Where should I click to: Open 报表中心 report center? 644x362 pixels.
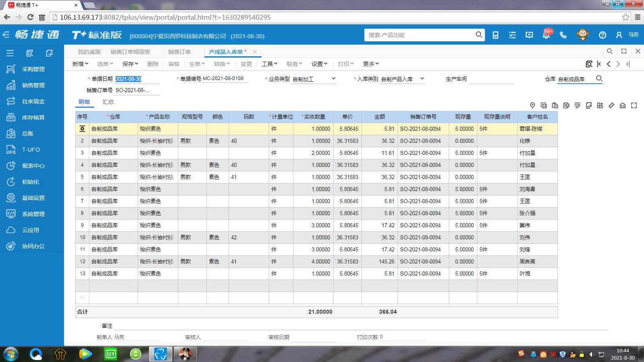tap(33, 166)
